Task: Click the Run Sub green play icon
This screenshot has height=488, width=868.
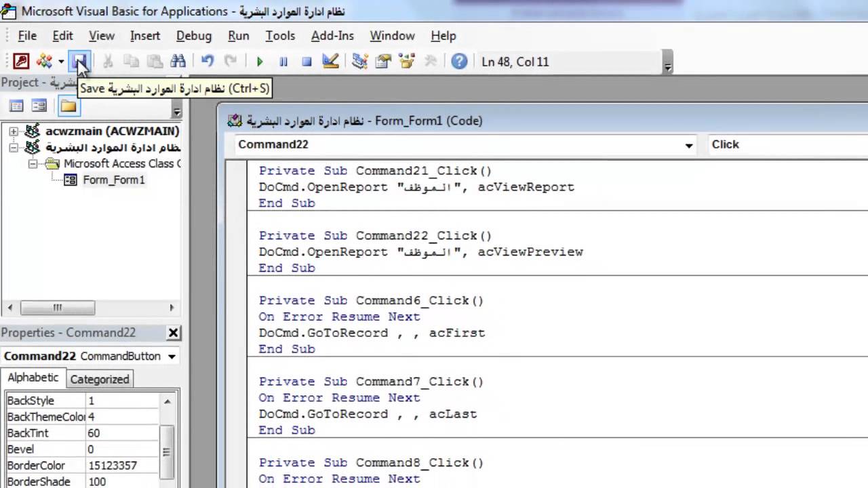Action: pos(260,62)
